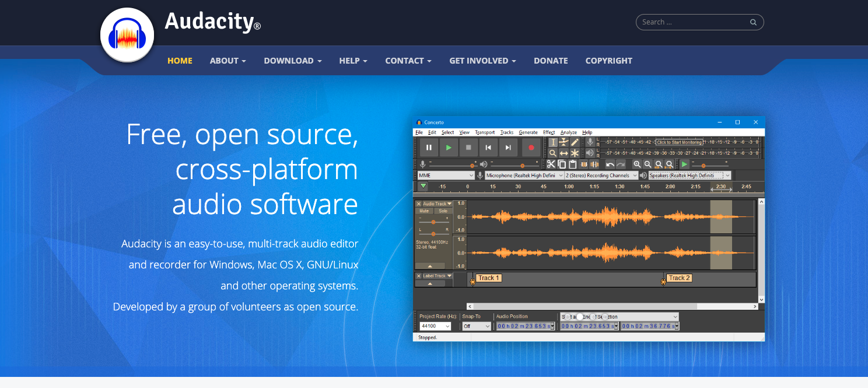Screen dimensions: 868x388
Task: Open the Tracks menu
Action: click(x=507, y=132)
